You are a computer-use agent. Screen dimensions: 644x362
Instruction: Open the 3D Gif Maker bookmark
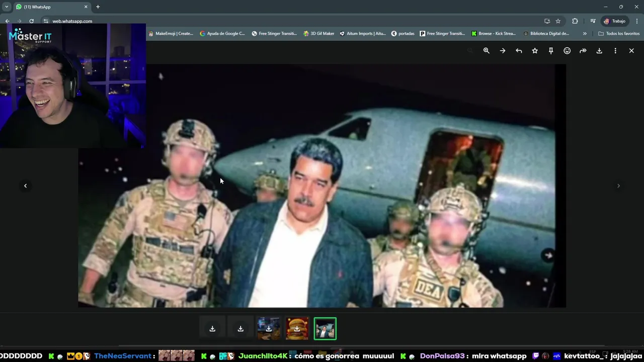[319, 34]
